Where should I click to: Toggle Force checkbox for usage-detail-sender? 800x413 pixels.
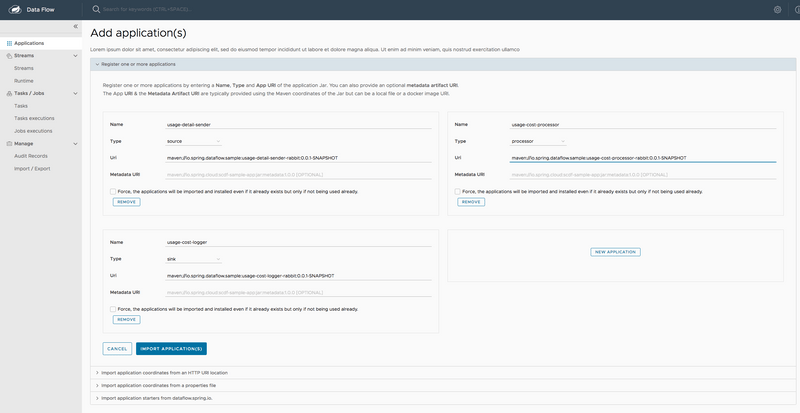(113, 191)
